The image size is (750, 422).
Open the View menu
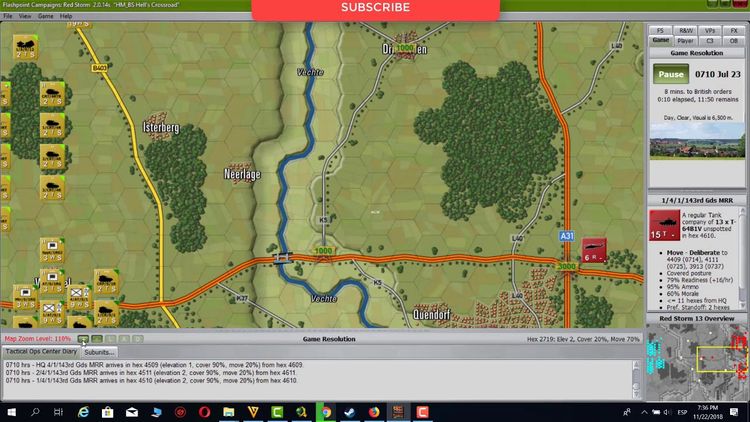[25, 16]
